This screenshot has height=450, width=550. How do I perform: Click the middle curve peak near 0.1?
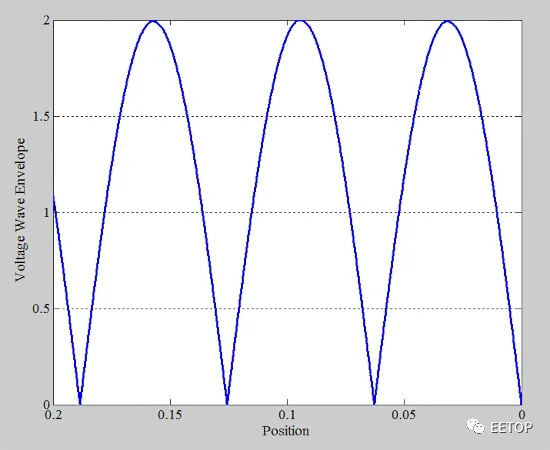[300, 21]
